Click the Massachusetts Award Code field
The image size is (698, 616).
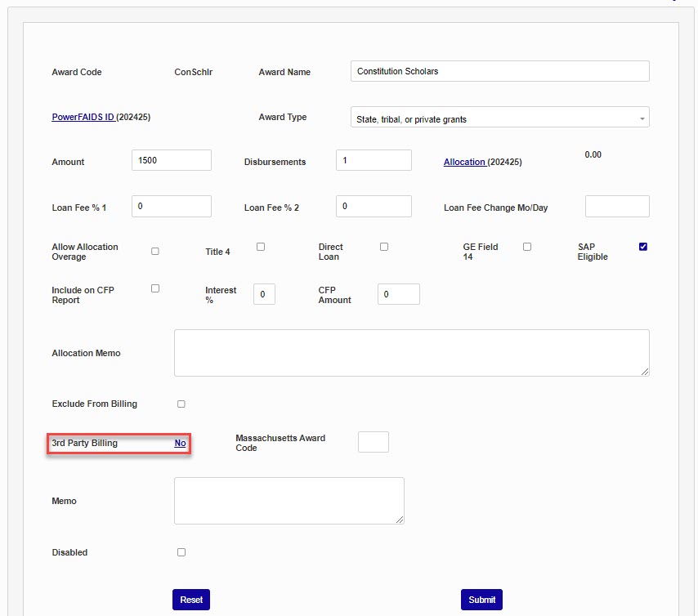click(374, 442)
